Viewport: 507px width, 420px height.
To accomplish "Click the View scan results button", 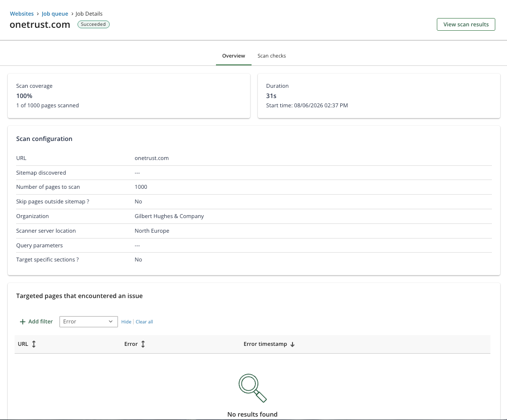I will pyautogui.click(x=466, y=24).
